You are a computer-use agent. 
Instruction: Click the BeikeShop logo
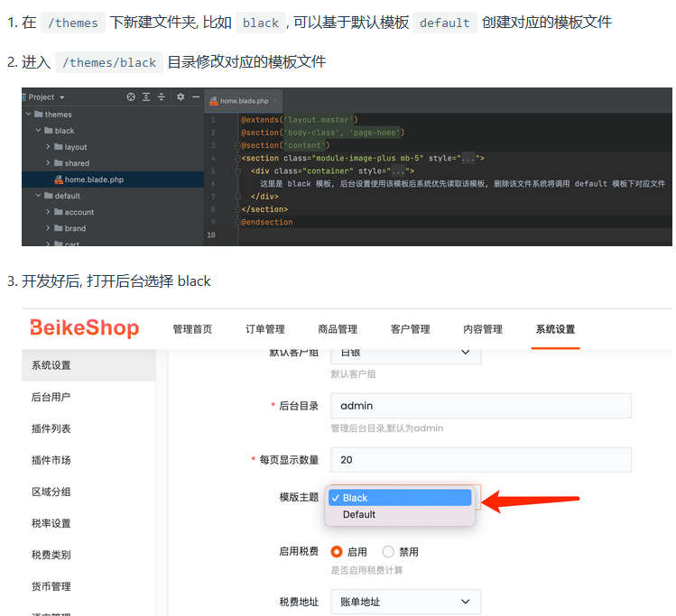[x=85, y=327]
